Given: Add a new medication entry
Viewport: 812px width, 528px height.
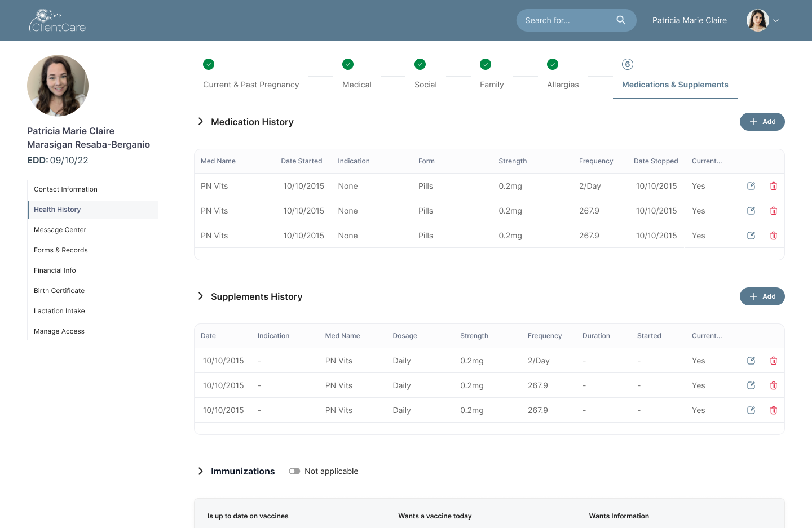Looking at the screenshot, I should (762, 122).
